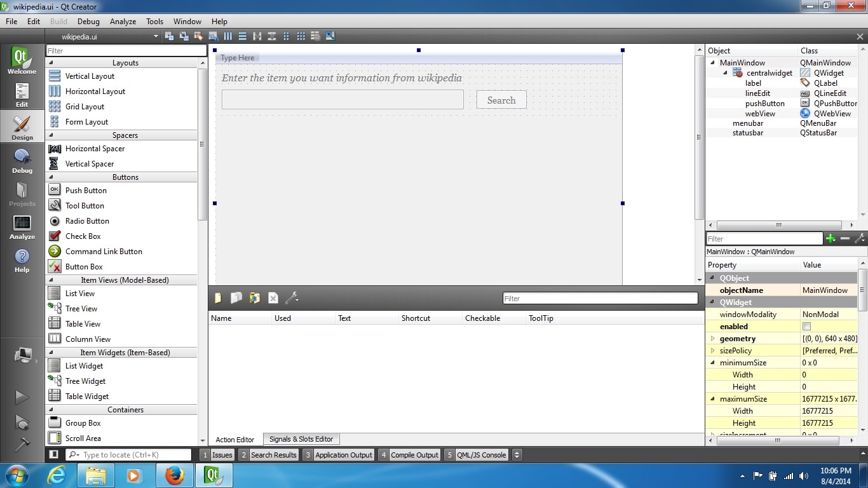Create a new action in Action Editor
The image size is (868, 488).
[x=218, y=298]
